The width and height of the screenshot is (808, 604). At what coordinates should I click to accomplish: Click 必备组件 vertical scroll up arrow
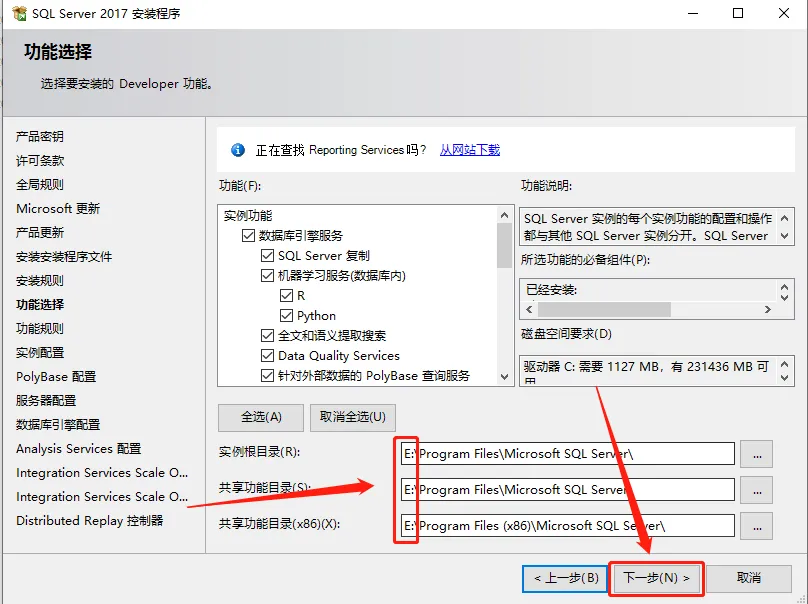point(784,288)
